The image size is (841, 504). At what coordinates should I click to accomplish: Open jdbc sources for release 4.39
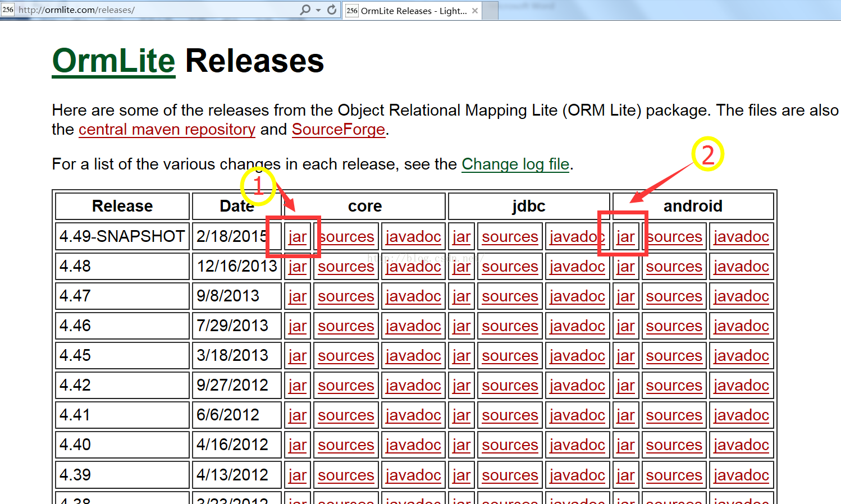(510, 475)
